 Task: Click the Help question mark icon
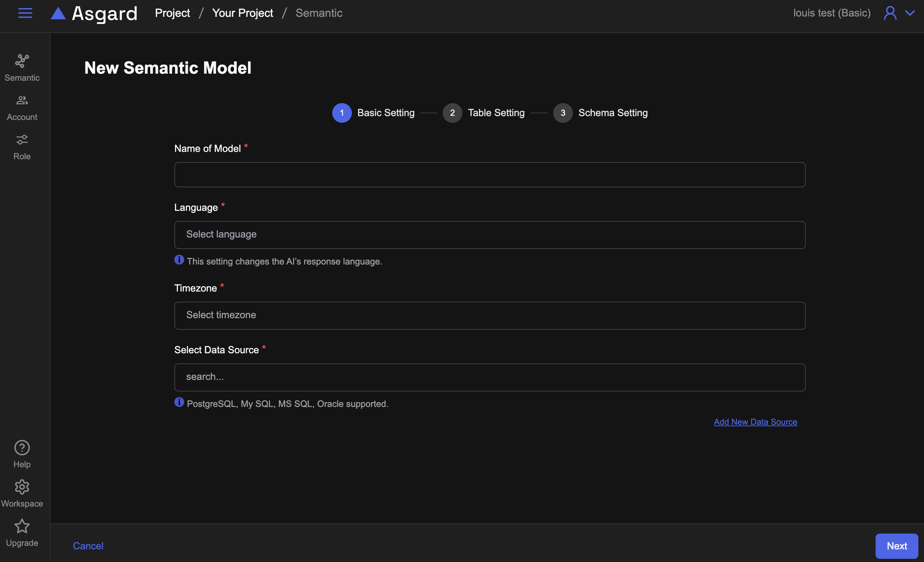click(22, 448)
